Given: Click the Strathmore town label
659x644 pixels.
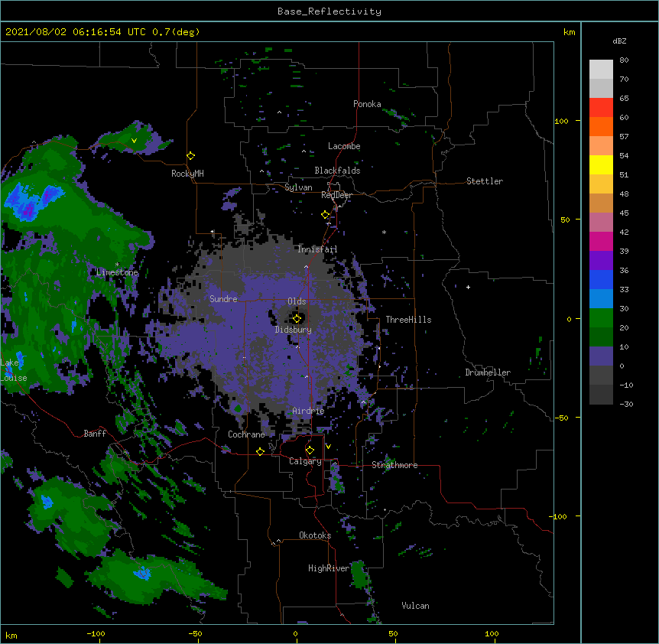Looking at the screenshot, I should (394, 465).
